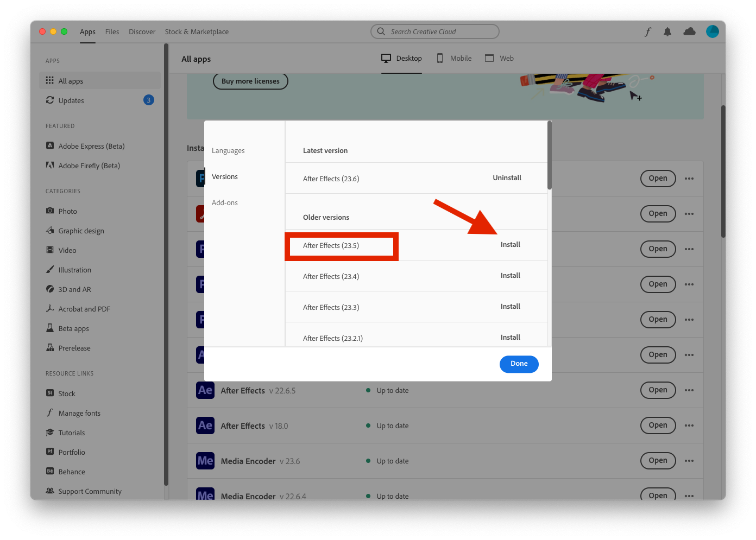Screen dimensions: 756x540
Task: Click the search magnifier icon
Action: [x=381, y=31]
